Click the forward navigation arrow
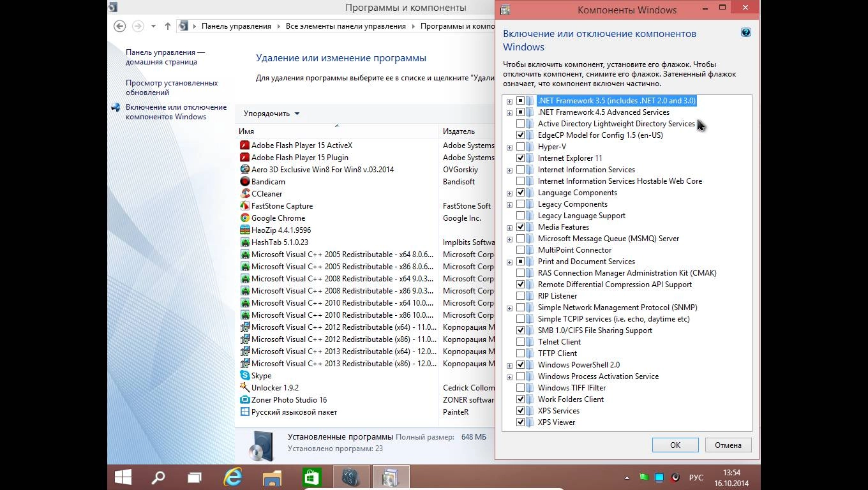 click(137, 26)
